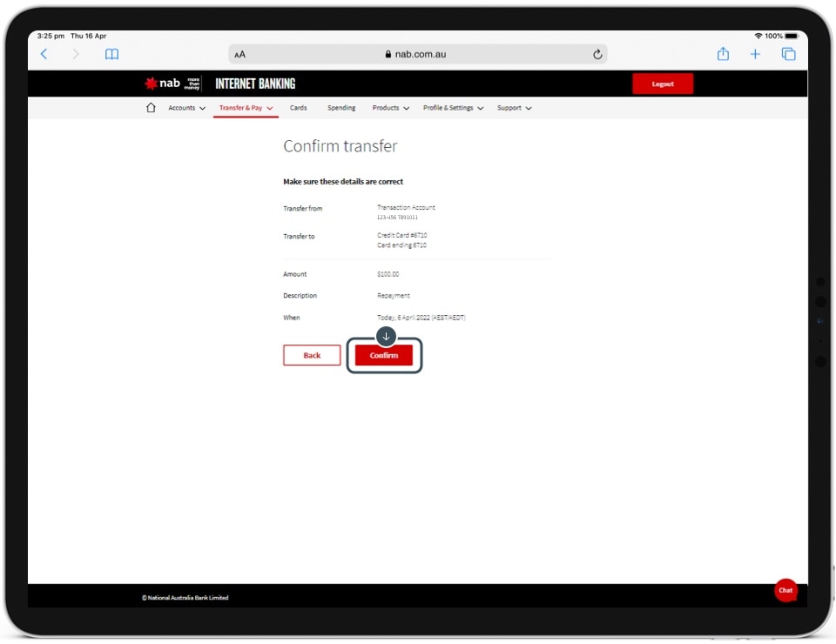Go to the Cards menu item

pyautogui.click(x=298, y=108)
